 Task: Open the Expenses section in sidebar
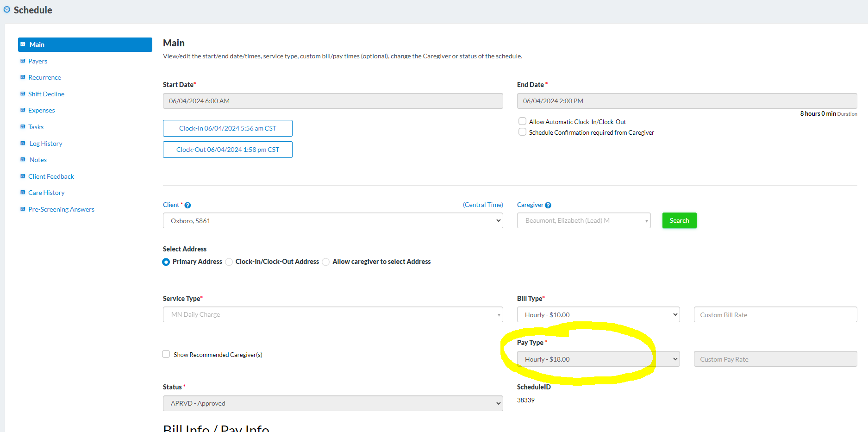(x=41, y=110)
